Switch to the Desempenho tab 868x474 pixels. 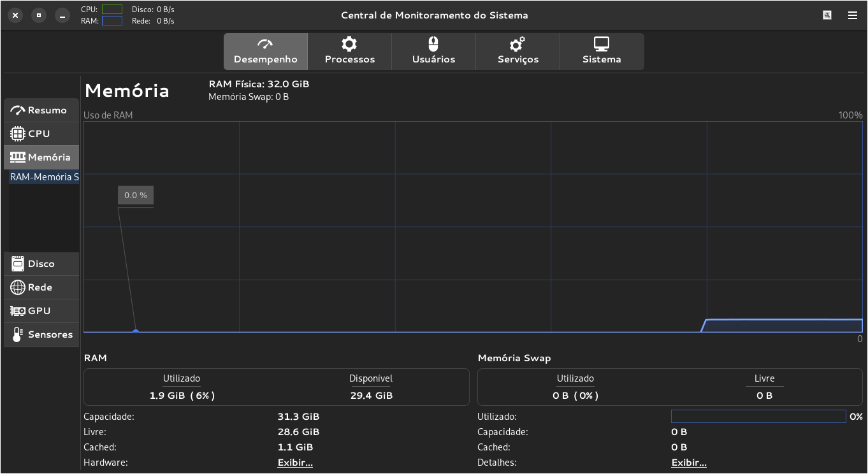(265, 52)
